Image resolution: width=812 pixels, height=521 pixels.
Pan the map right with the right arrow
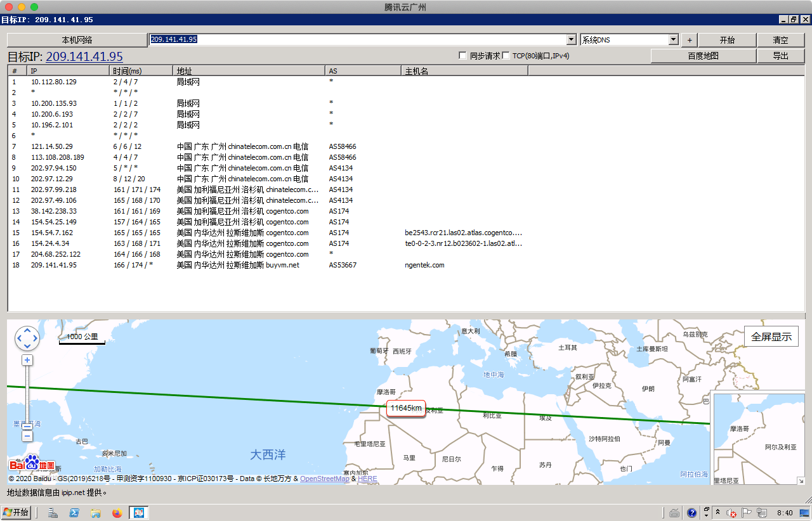[35, 338]
